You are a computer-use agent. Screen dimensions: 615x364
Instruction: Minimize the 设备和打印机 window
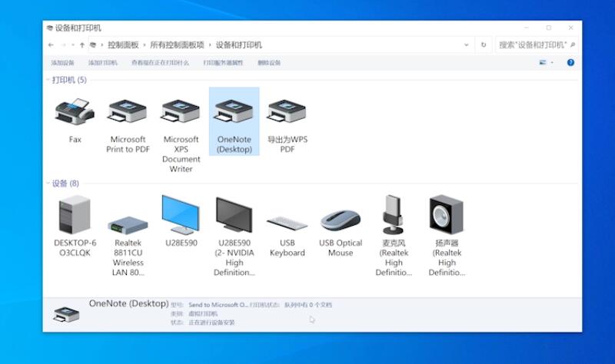click(527, 28)
